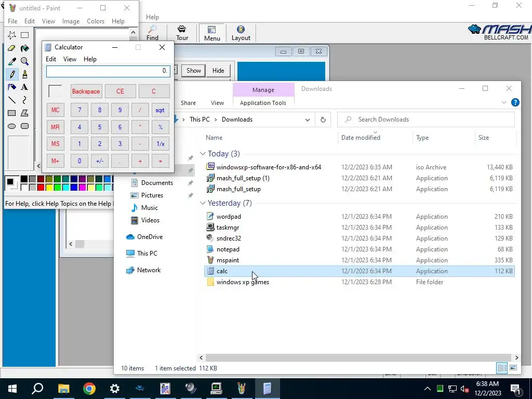Open Calculator's Edit menu
Screen dimensions: 532x399
[x=51, y=59]
